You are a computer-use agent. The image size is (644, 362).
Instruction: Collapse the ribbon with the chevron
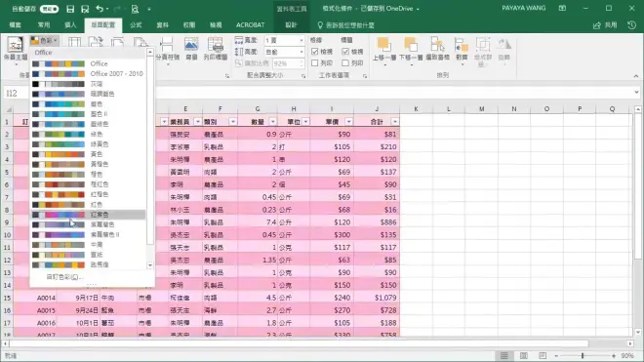(636, 76)
